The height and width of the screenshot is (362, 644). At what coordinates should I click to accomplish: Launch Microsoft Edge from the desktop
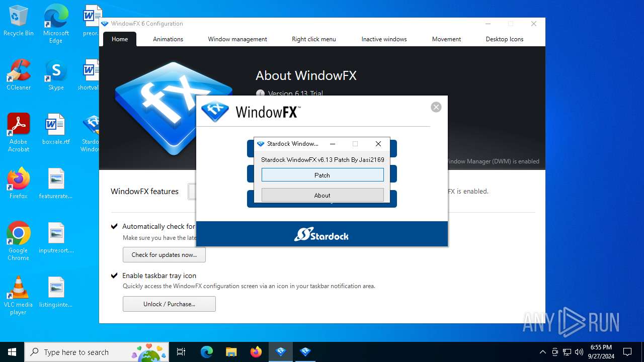[x=56, y=24]
